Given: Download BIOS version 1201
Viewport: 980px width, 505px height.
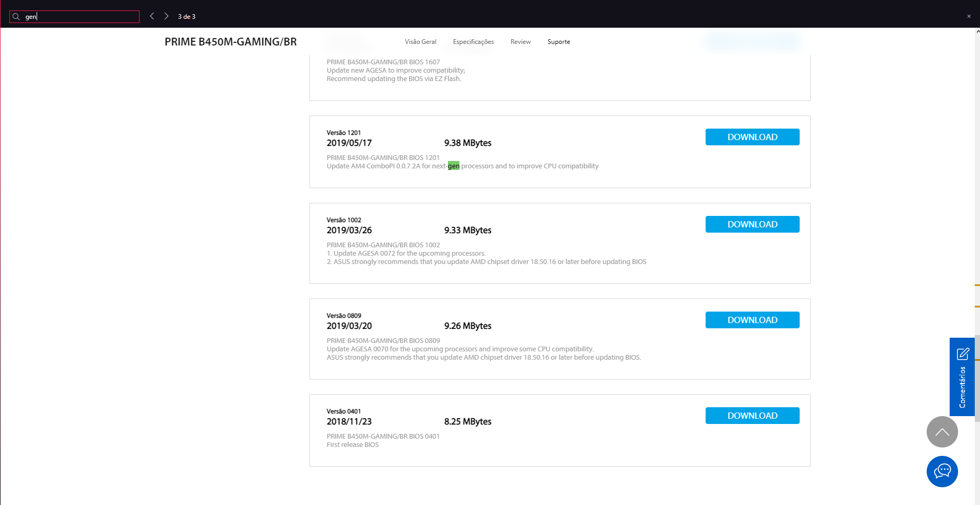Looking at the screenshot, I should pos(752,137).
